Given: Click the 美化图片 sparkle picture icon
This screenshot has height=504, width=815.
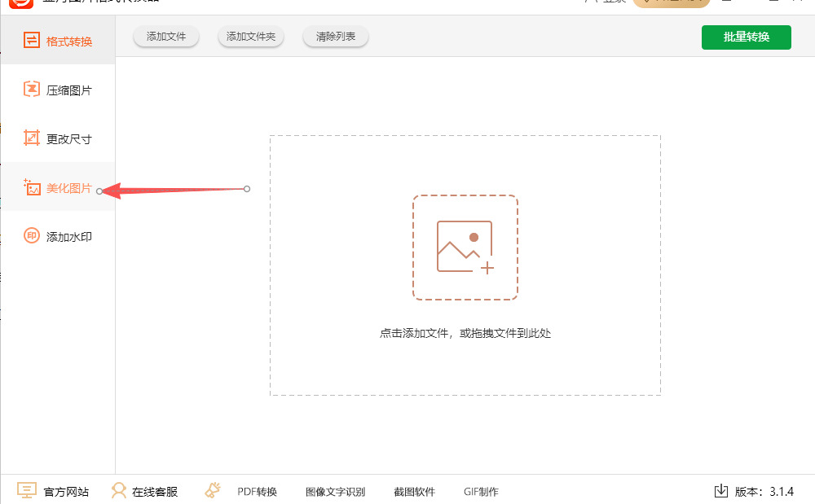Looking at the screenshot, I should click(x=32, y=186).
